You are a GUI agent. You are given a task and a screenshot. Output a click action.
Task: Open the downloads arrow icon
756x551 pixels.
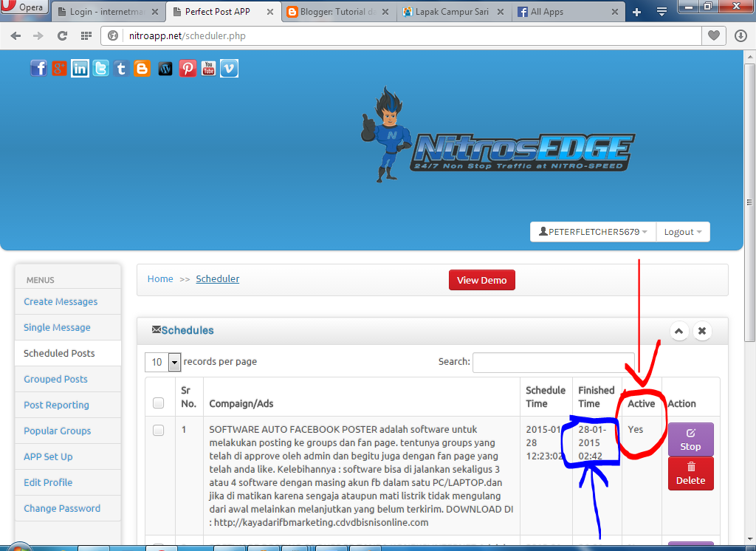(x=740, y=35)
